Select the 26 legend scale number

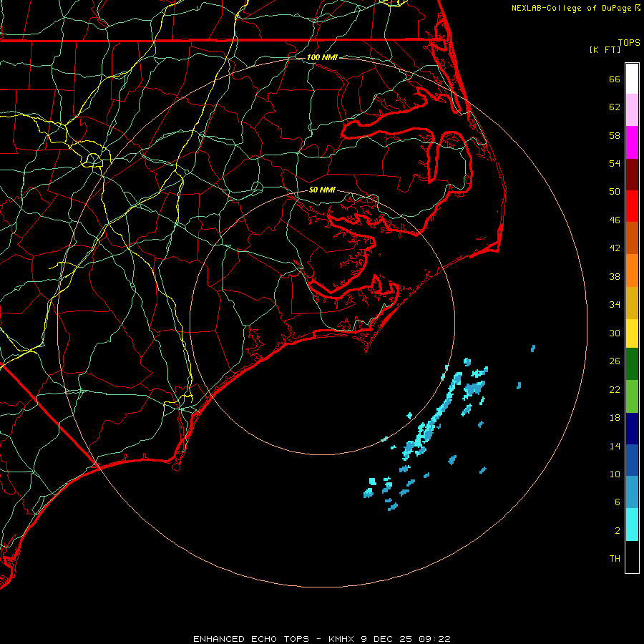pyautogui.click(x=615, y=361)
